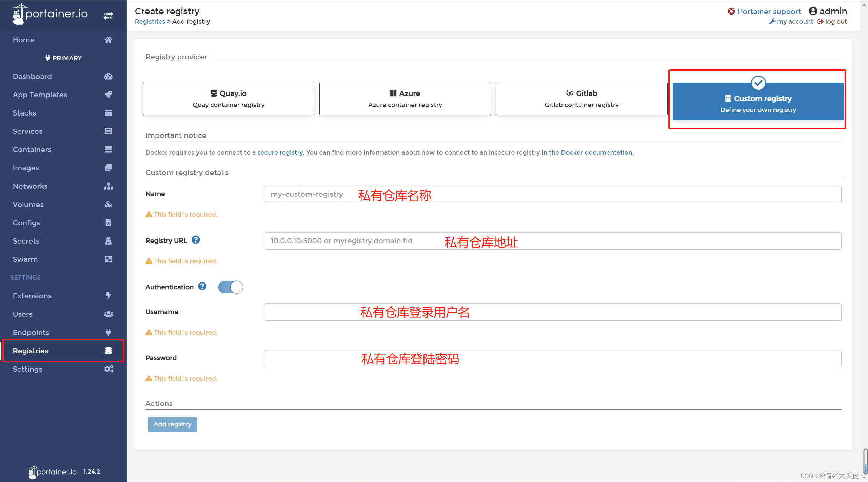Focus the Registry URL input field

tap(553, 241)
